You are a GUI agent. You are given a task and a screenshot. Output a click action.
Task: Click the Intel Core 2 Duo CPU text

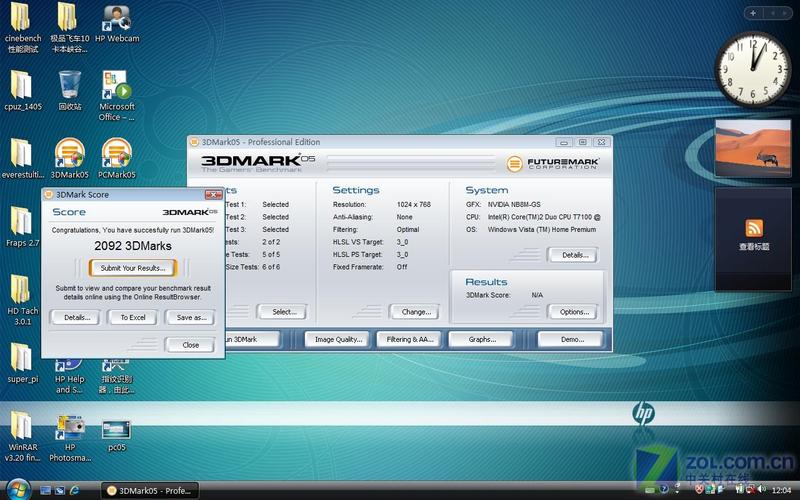pyautogui.click(x=543, y=217)
